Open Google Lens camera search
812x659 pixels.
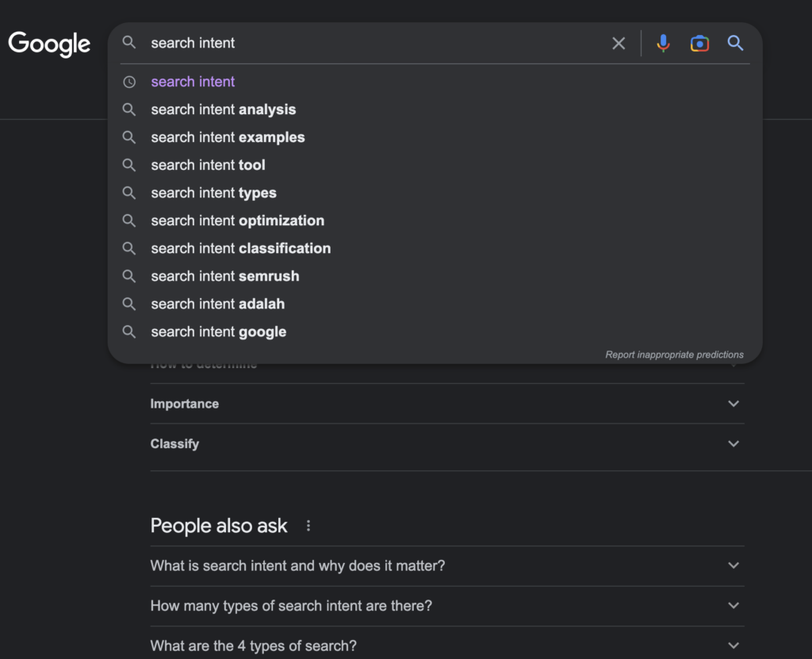tap(699, 44)
